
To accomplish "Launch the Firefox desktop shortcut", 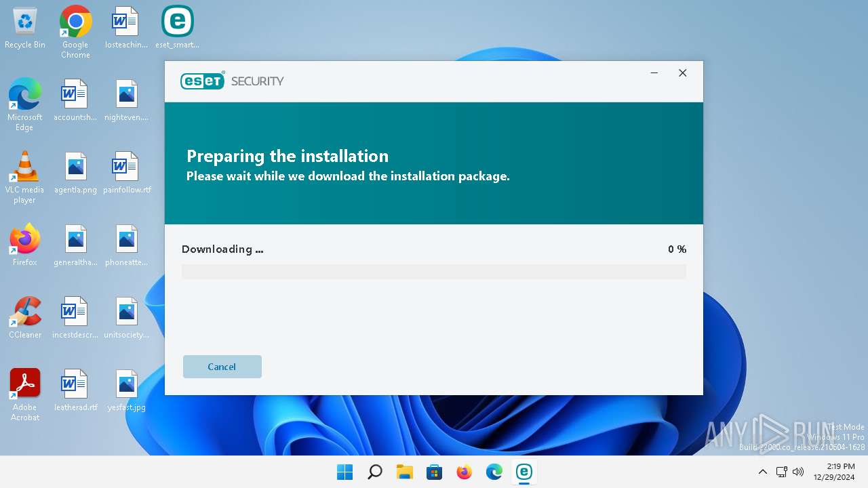I will pos(25,245).
